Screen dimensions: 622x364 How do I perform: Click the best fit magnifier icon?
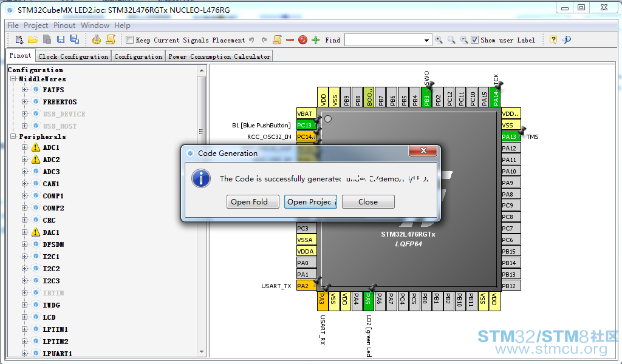(x=451, y=40)
